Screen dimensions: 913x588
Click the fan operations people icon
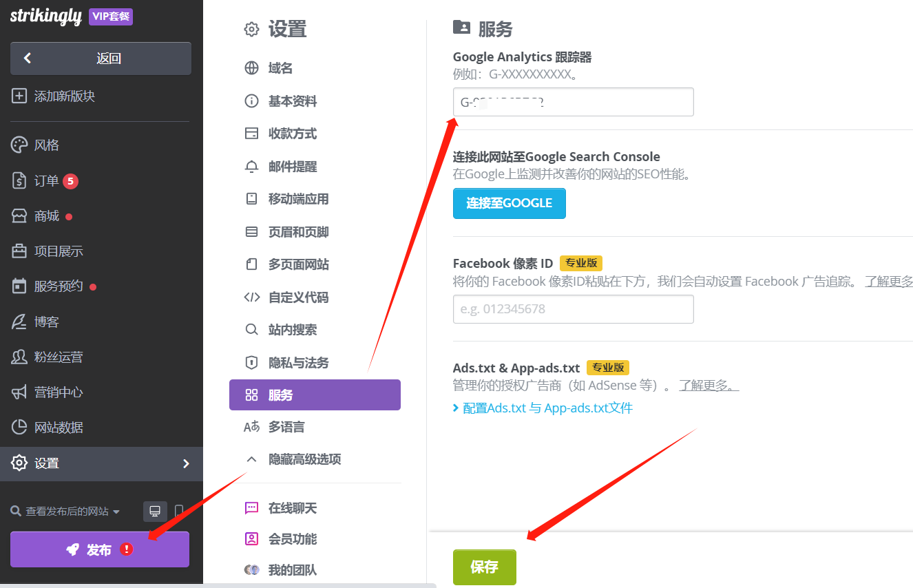pos(19,357)
